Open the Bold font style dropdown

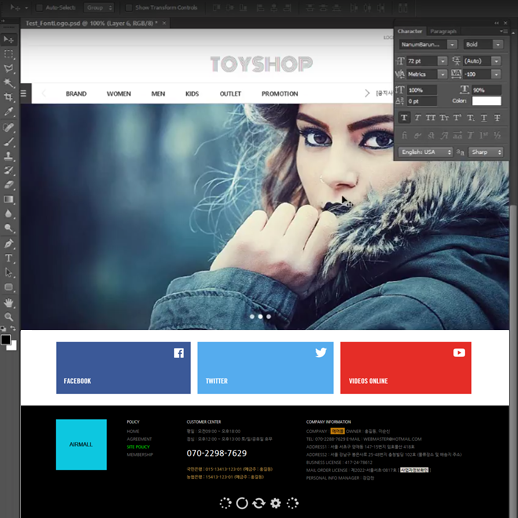point(483,44)
